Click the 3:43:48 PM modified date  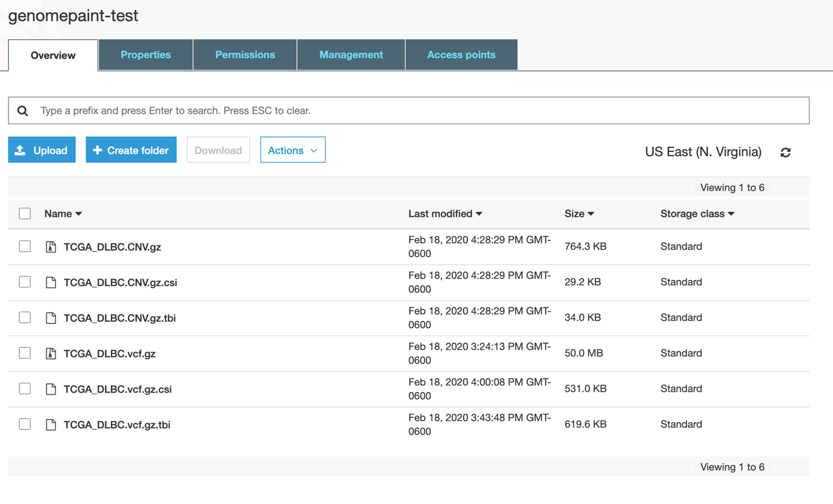(480, 425)
